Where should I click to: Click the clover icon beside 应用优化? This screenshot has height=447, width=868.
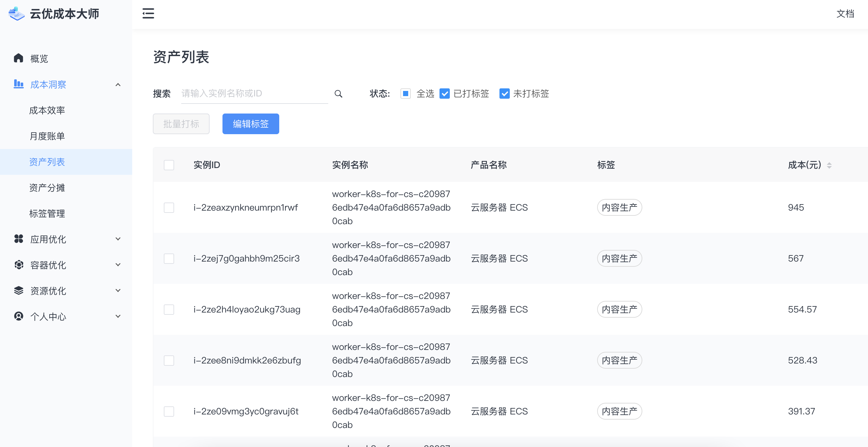(x=18, y=239)
